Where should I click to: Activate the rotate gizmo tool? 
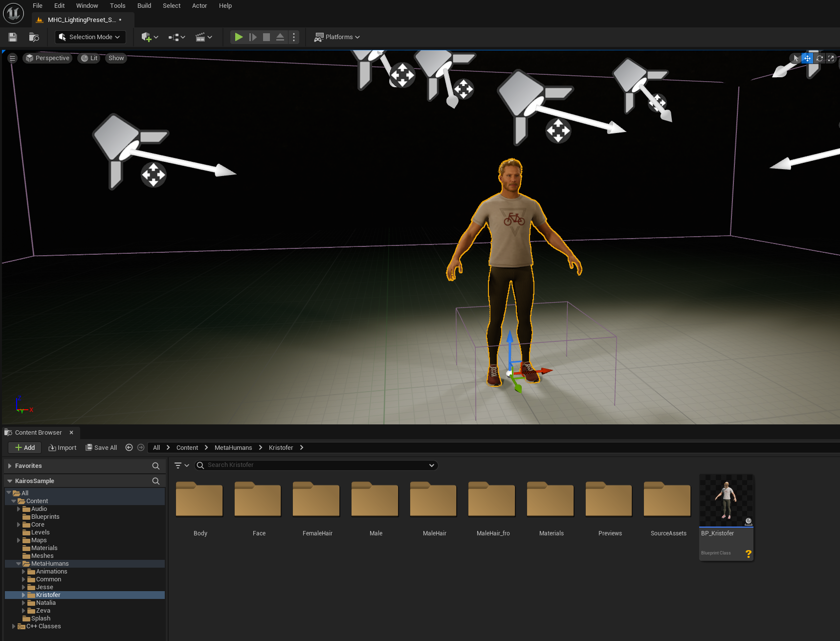pos(820,58)
